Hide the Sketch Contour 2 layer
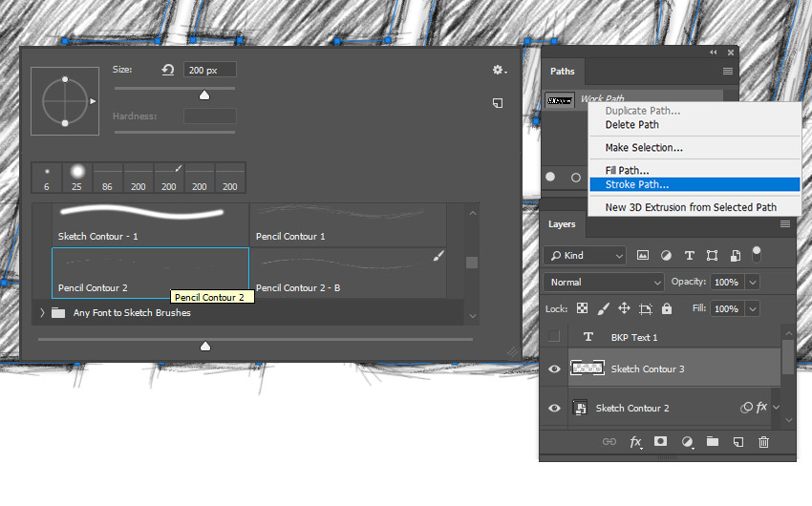The width and height of the screenshot is (812, 506). coord(554,409)
